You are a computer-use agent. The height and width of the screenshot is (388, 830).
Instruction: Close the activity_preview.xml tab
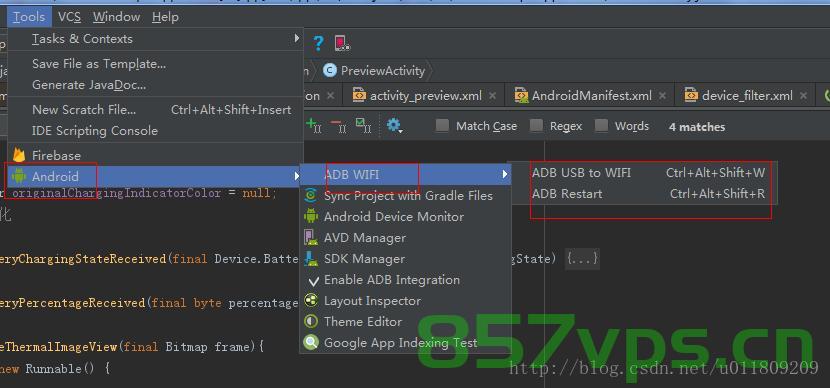[x=492, y=96]
